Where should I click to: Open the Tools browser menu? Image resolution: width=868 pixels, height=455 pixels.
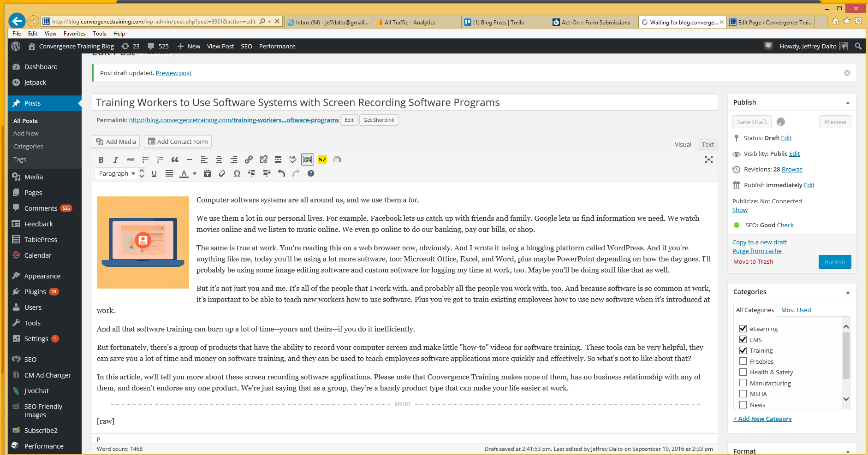[x=99, y=34]
